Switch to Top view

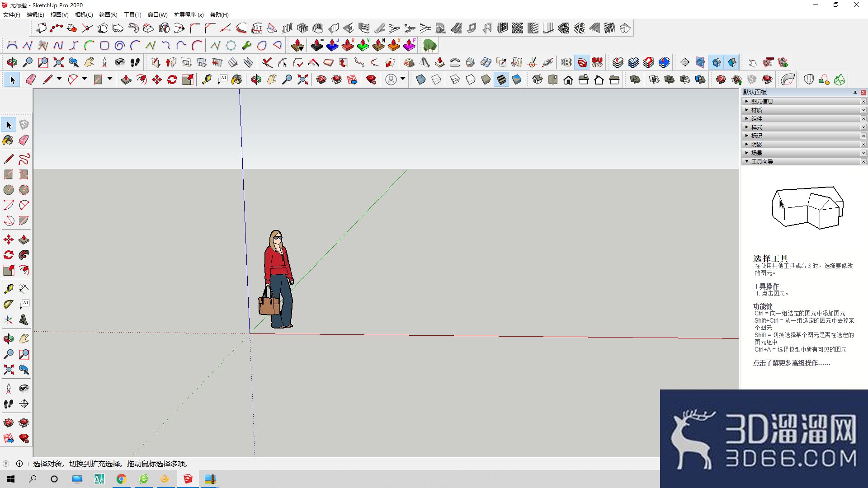pyautogui.click(x=553, y=80)
